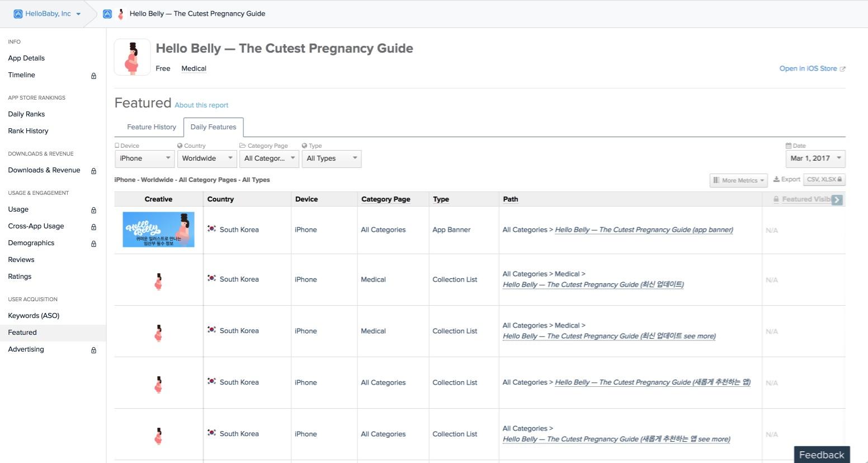The image size is (868, 463).
Task: Switch to the Daily Features tab
Action: pos(213,127)
